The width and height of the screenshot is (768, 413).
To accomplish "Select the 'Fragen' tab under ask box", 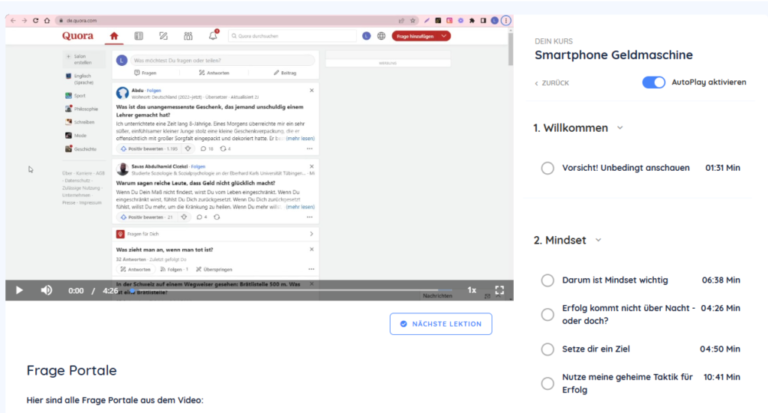I will [x=145, y=73].
